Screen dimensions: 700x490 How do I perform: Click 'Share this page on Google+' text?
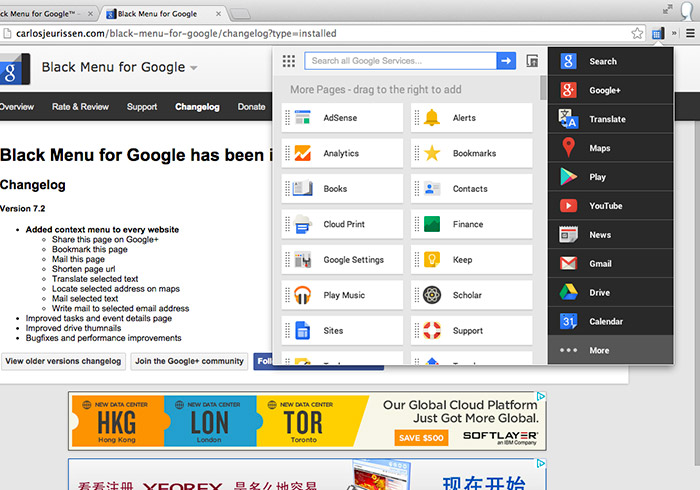pos(105,240)
